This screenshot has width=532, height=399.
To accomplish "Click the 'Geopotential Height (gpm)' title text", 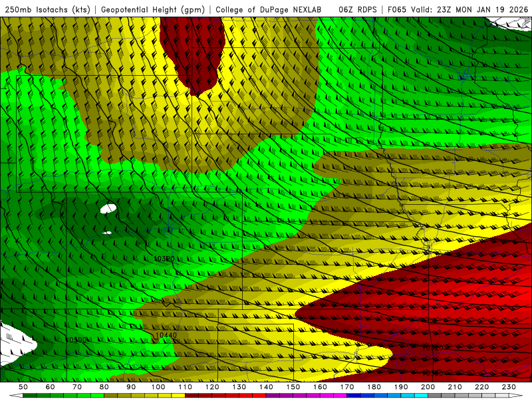I will click(153, 9).
